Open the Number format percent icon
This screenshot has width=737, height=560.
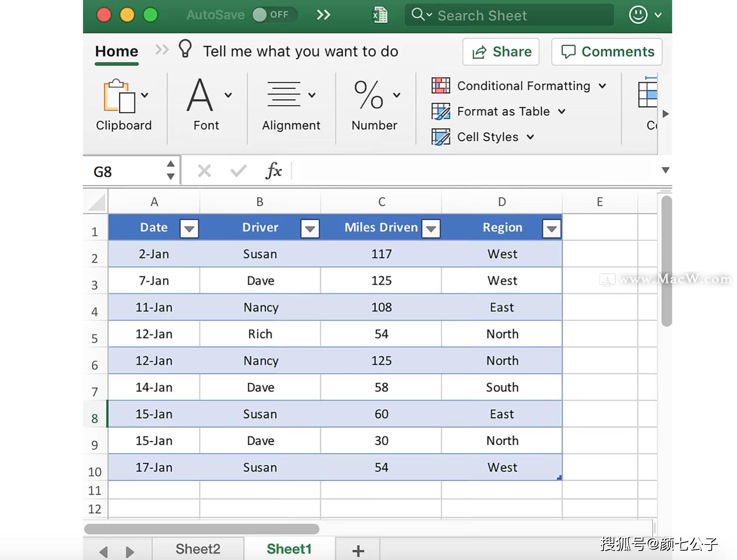368,95
